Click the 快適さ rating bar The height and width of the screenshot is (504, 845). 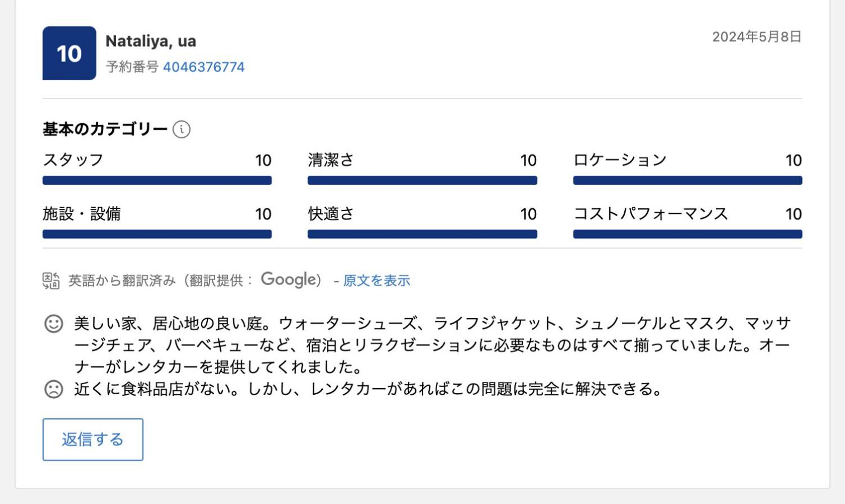(422, 234)
